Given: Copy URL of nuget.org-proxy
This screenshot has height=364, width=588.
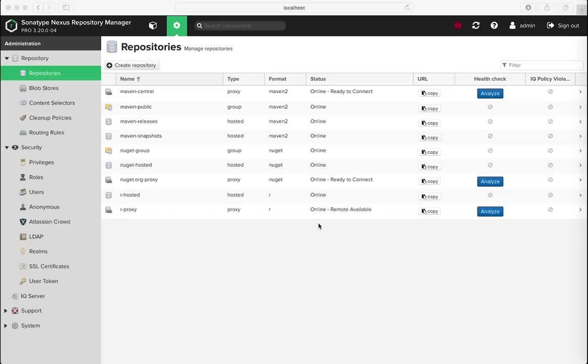Looking at the screenshot, I should [x=430, y=181].
